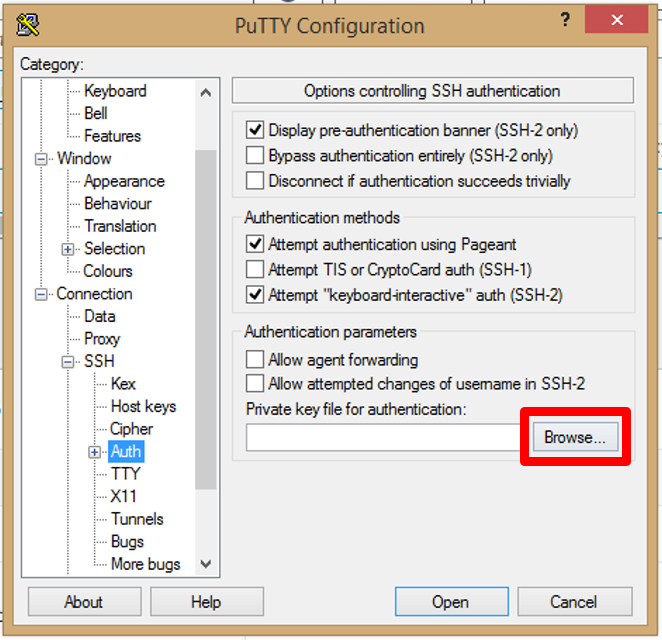Enable Attempt TIS or CryptoCard auth

(x=255, y=269)
